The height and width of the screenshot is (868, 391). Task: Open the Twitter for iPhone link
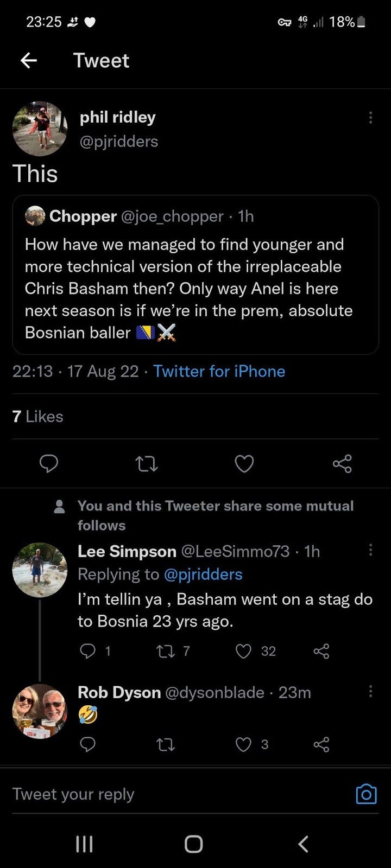[x=219, y=371]
